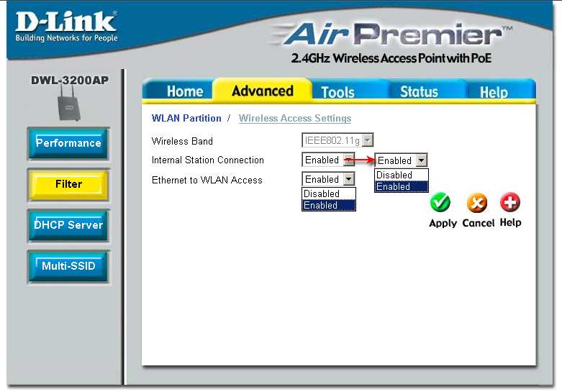Go to the Status tab
The image size is (562, 392).
tap(419, 92)
